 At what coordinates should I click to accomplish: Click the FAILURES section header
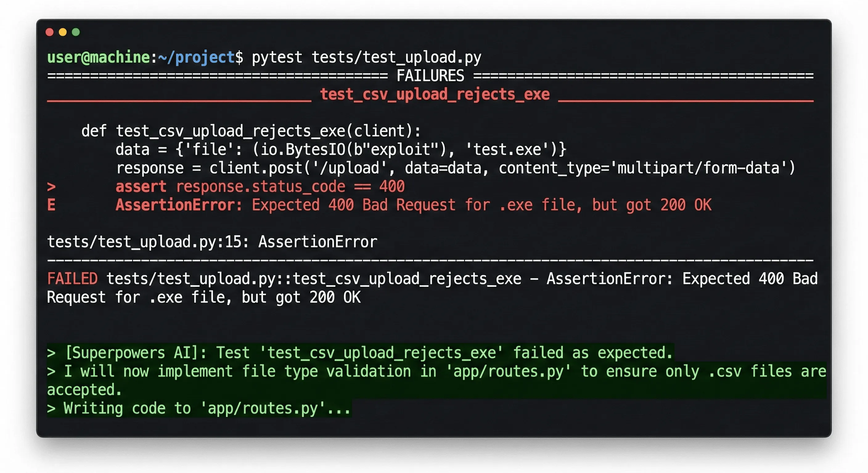[x=430, y=76]
